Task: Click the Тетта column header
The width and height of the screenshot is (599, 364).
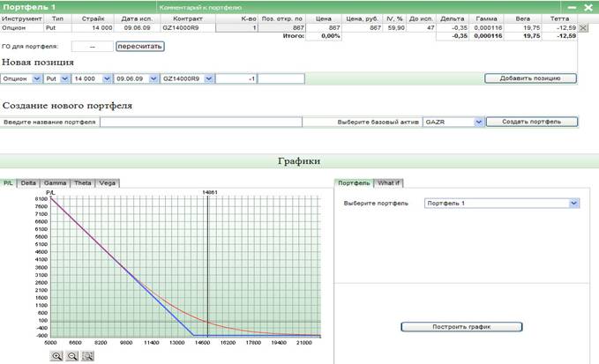Action: [x=559, y=19]
